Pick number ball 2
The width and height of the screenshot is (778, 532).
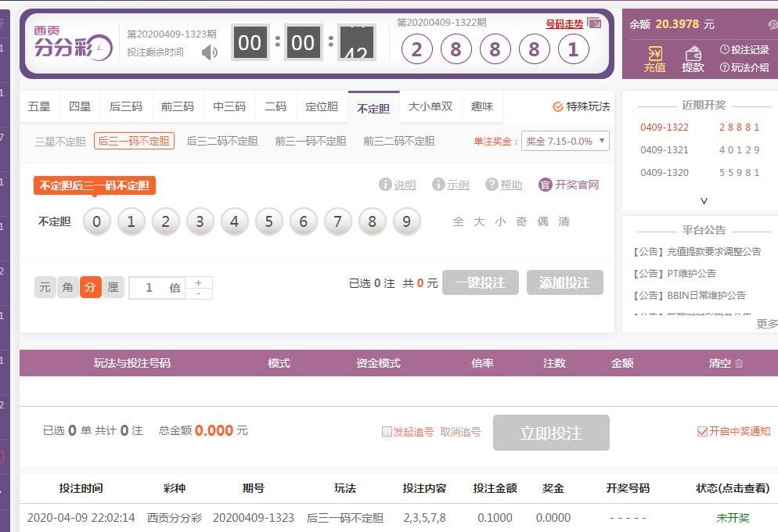pos(166,221)
